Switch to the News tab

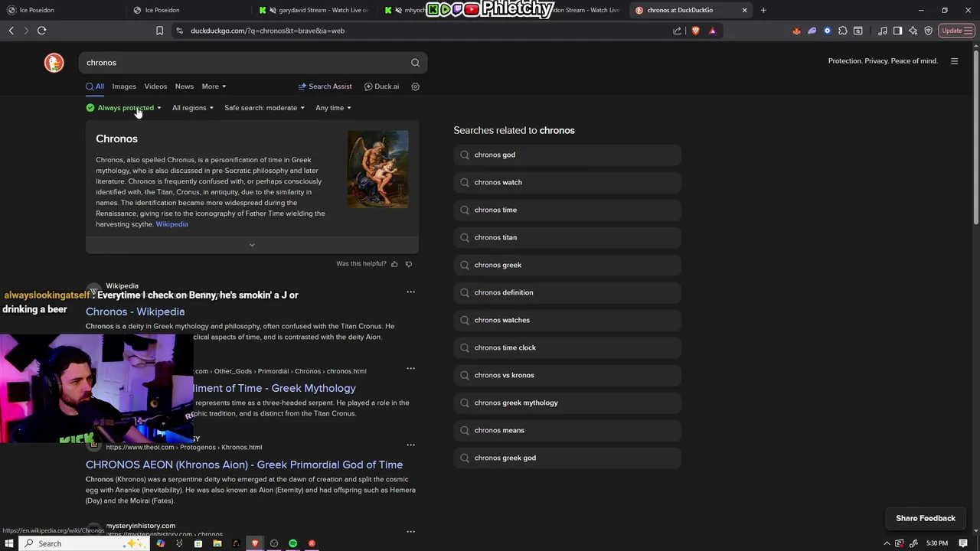click(185, 86)
